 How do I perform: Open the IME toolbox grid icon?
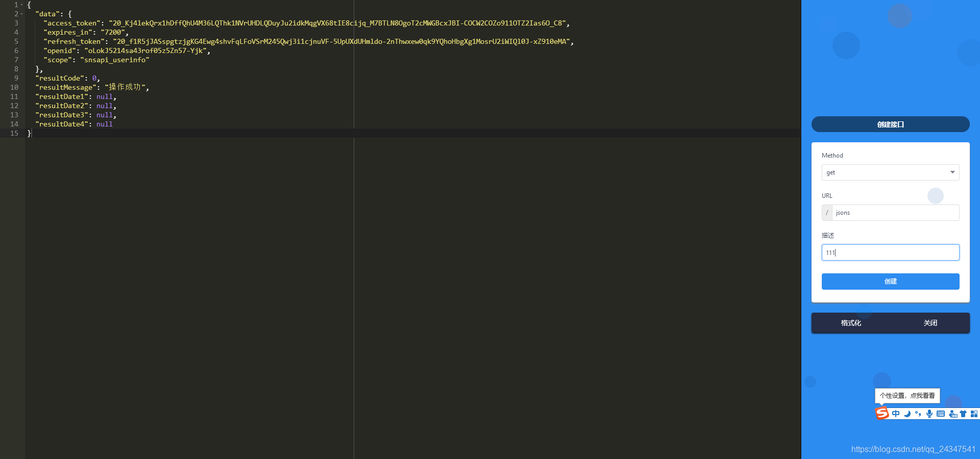pos(974,414)
